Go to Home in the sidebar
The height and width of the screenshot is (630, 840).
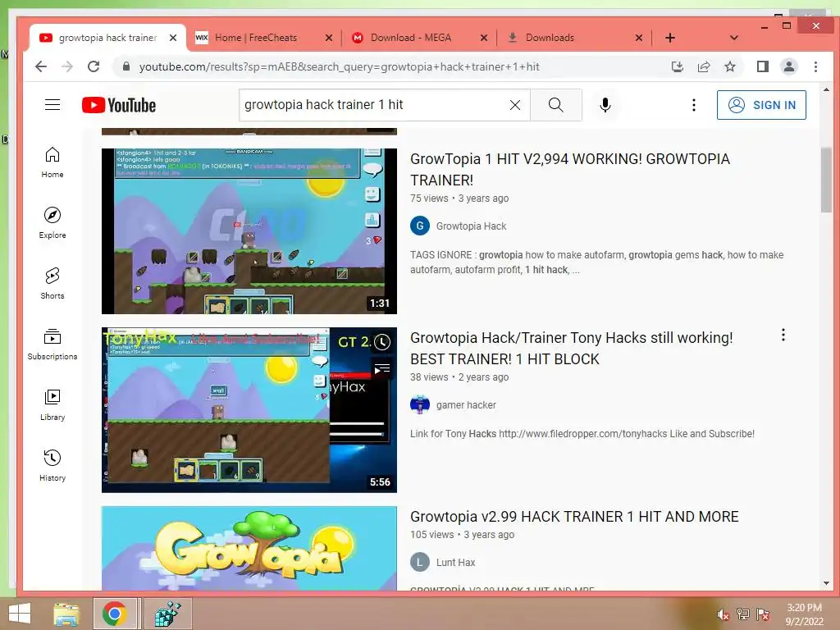pyautogui.click(x=52, y=162)
